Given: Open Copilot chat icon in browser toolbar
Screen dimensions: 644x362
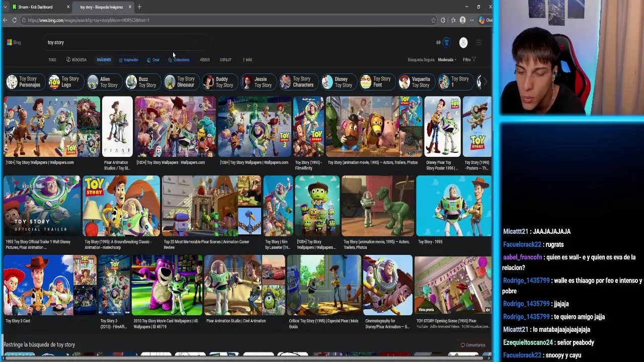Looking at the screenshot, I should point(485,20).
